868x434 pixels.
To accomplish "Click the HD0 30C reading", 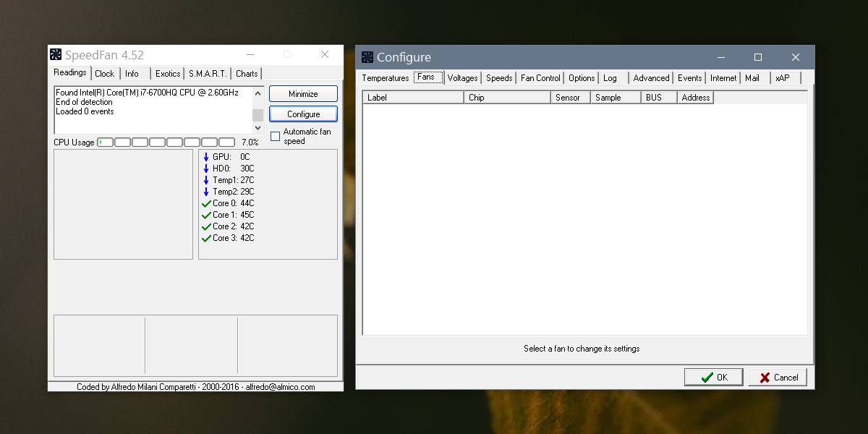I will click(x=234, y=169).
